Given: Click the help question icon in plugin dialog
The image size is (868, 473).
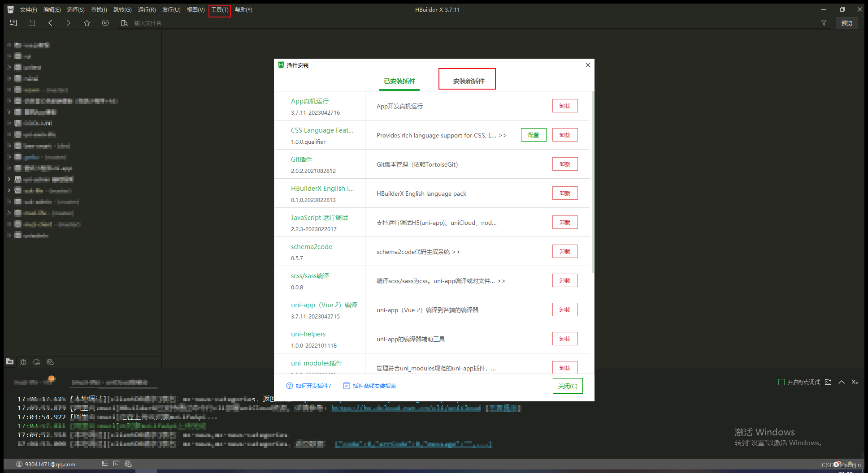Looking at the screenshot, I should pos(290,386).
